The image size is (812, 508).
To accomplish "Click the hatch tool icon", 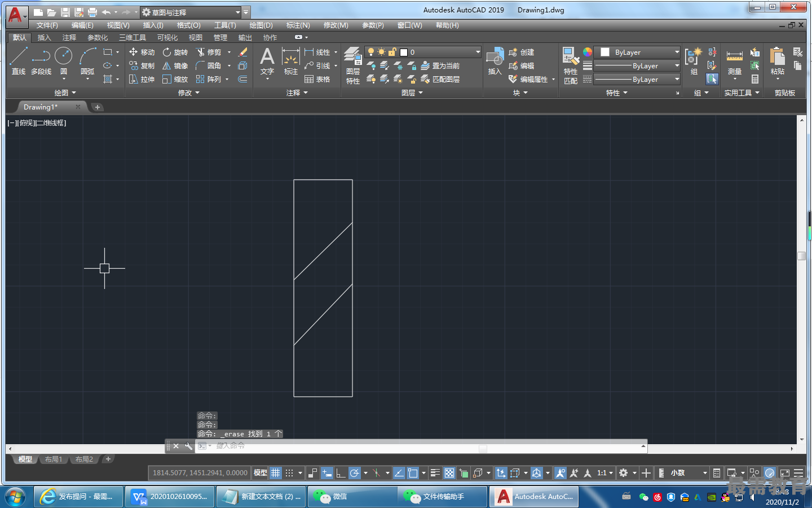I will point(108,79).
